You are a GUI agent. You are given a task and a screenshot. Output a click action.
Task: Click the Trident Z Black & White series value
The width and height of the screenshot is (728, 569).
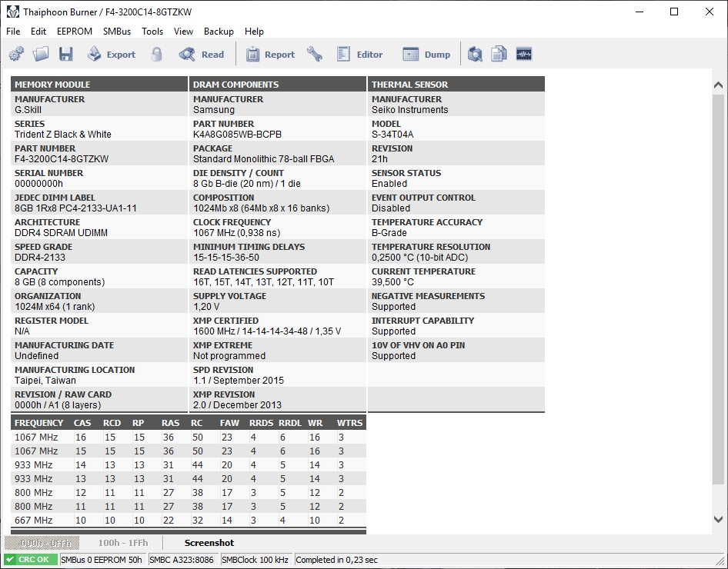tap(63, 135)
